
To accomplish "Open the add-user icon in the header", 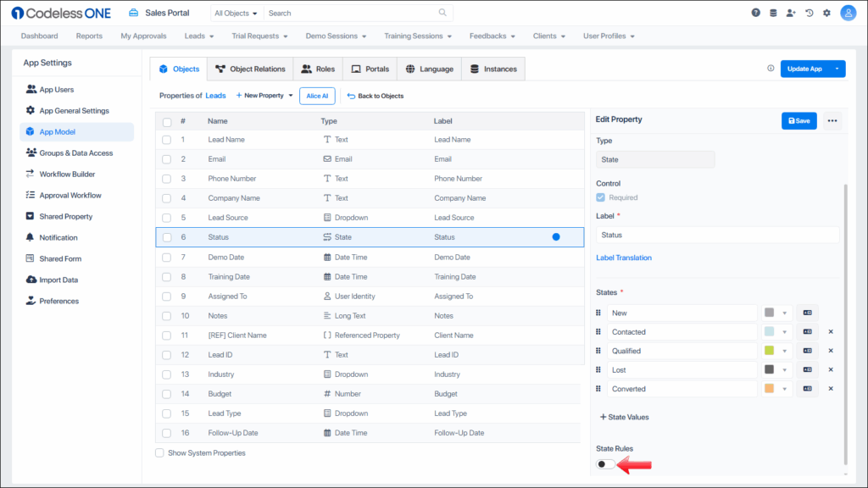I will [x=791, y=12].
